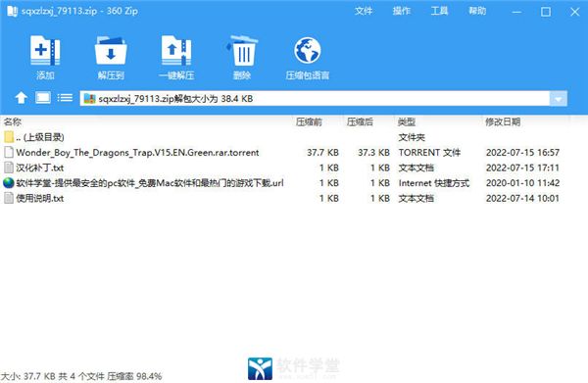Sort by the 名称 column header
Image resolution: width=588 pixels, height=383 pixels.
click(x=13, y=121)
